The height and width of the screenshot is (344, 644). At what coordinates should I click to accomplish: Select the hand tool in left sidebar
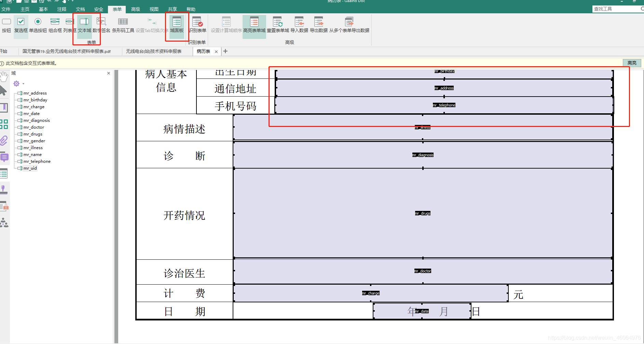point(4,76)
